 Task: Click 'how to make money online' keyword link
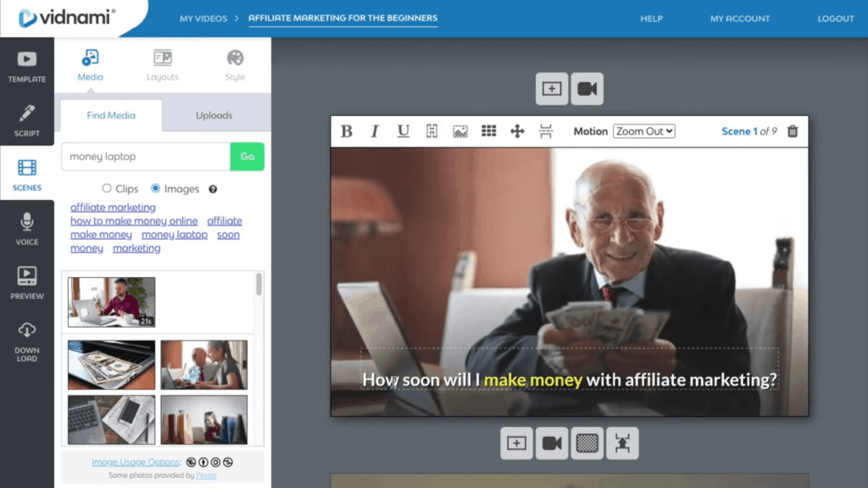134,221
